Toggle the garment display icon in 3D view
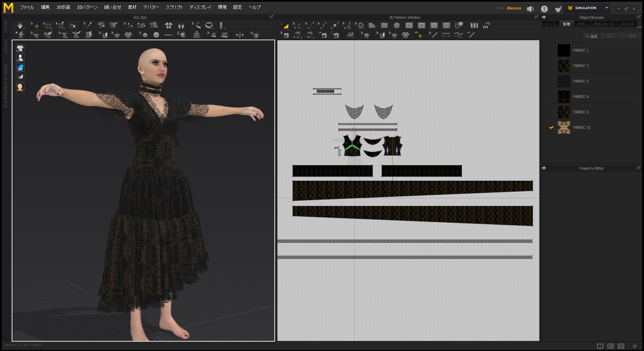This screenshot has height=351, width=644. tap(20, 48)
